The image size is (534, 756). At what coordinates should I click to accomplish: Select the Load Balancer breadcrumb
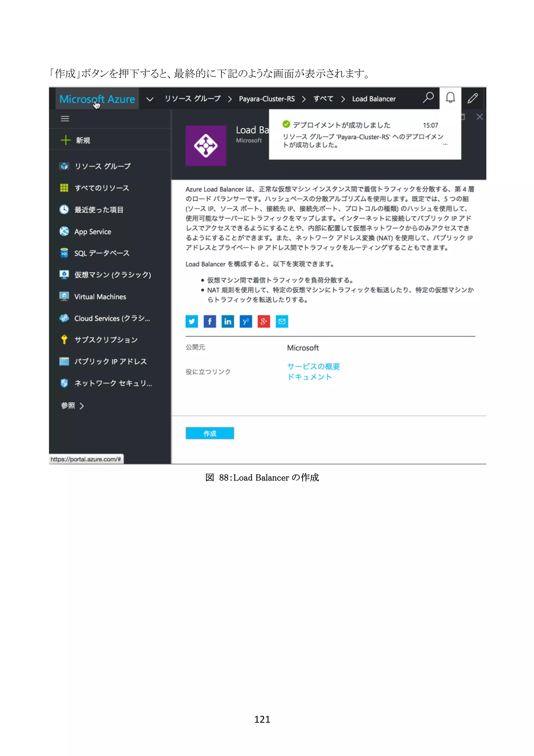coord(374,99)
